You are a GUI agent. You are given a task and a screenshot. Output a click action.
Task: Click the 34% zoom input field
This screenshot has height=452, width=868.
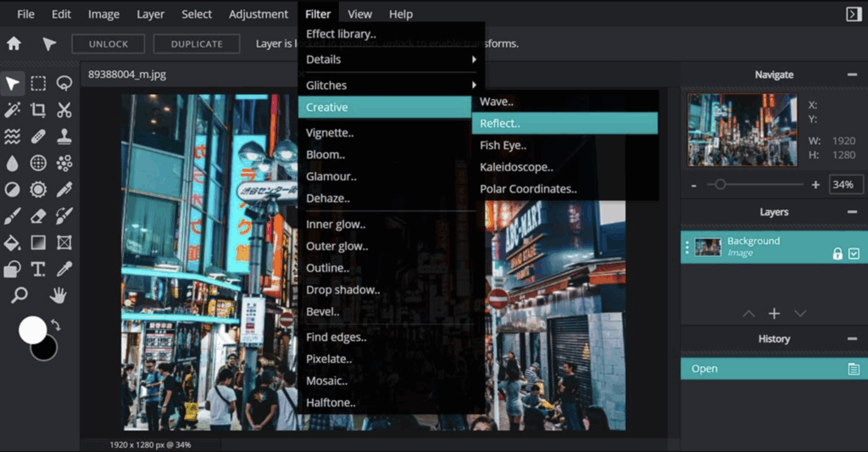click(842, 184)
